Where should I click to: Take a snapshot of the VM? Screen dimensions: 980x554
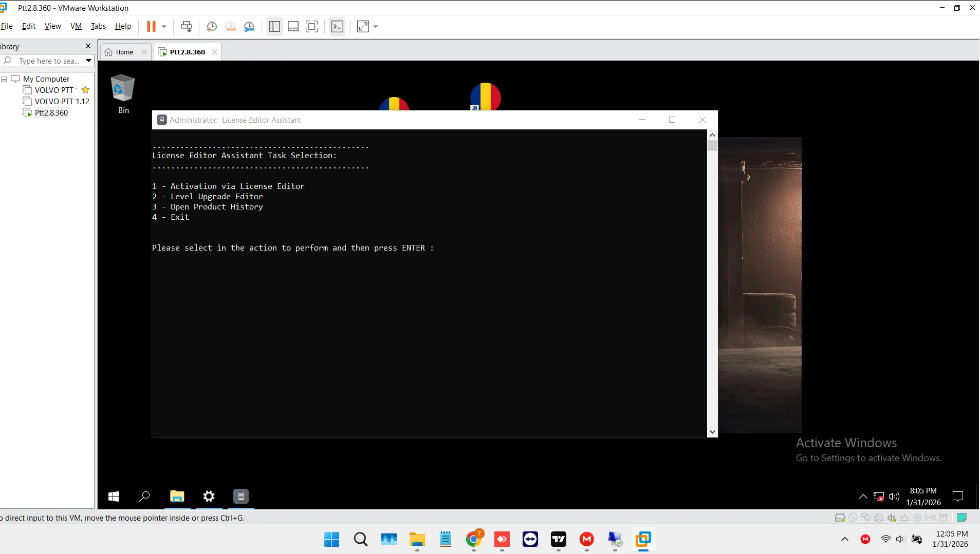(212, 26)
